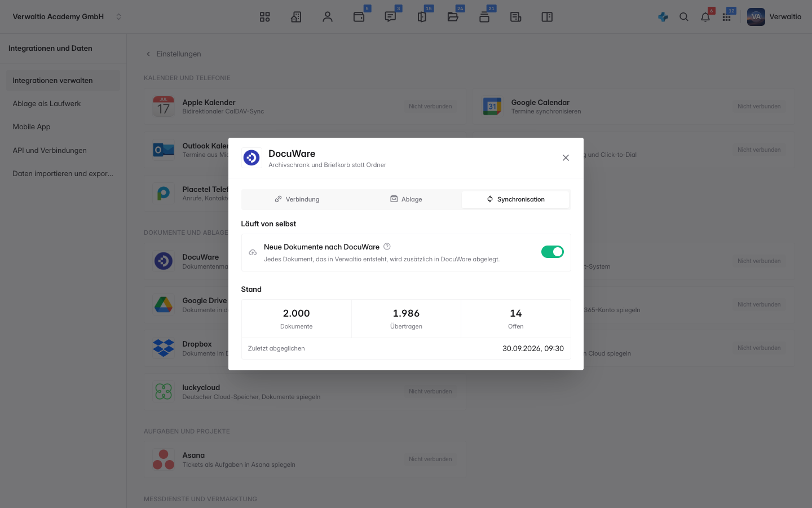Select the Synchronisation tab

pyautogui.click(x=515, y=199)
